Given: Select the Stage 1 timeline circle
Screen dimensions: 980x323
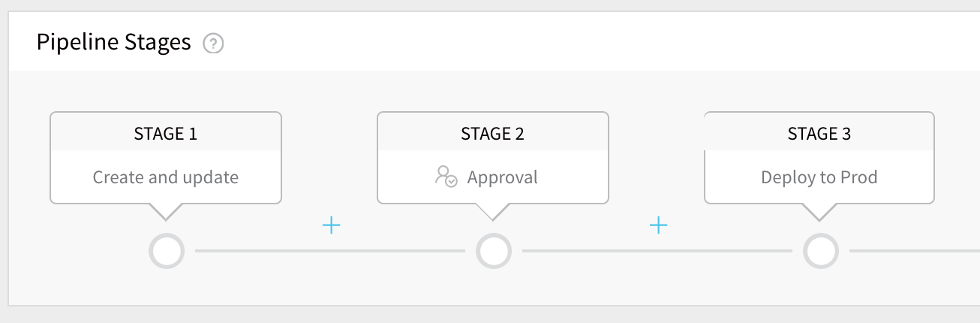Looking at the screenshot, I should [167, 251].
